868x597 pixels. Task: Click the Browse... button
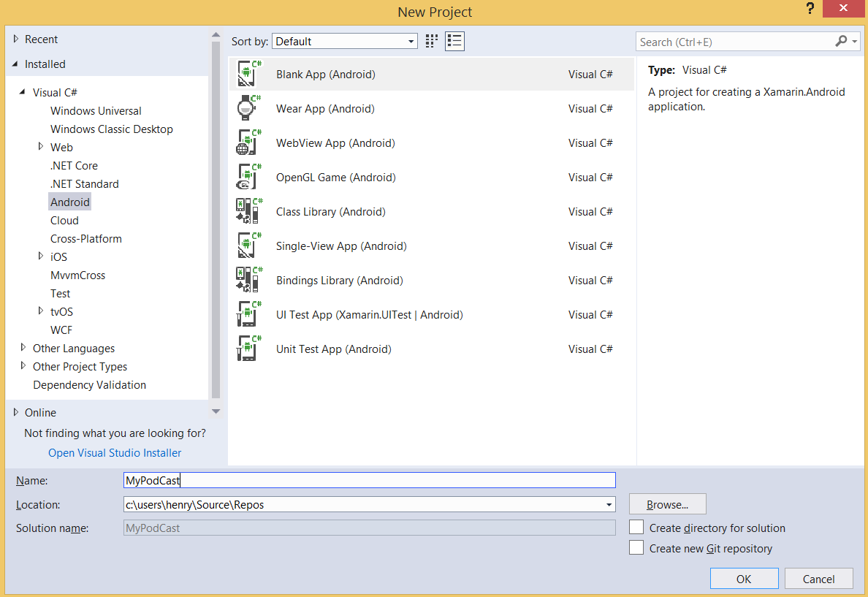(x=668, y=504)
